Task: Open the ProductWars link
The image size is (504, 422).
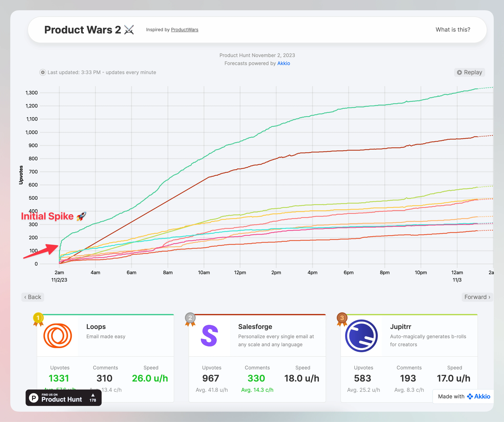Action: 185,30
